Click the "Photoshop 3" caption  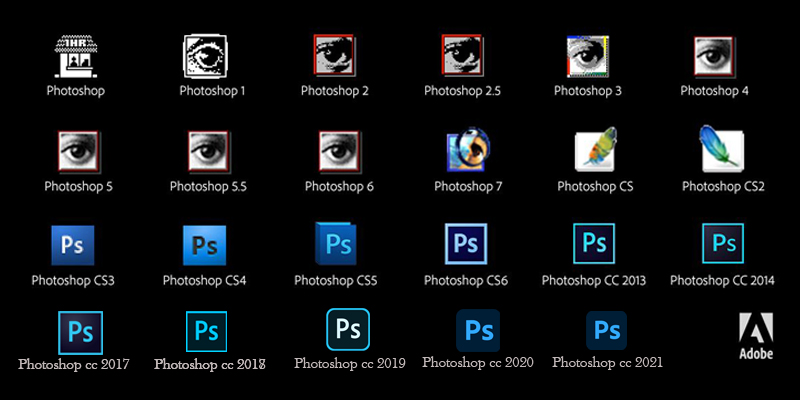coord(588,91)
